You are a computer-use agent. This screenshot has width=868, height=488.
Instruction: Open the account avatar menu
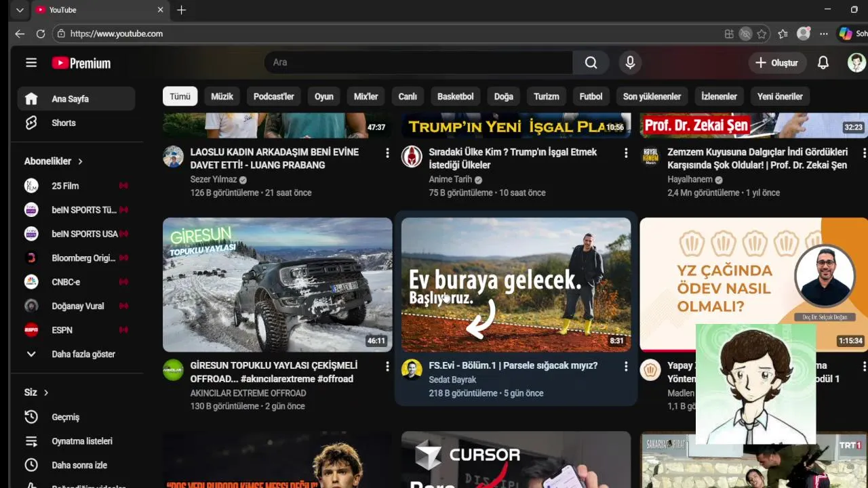click(x=856, y=62)
